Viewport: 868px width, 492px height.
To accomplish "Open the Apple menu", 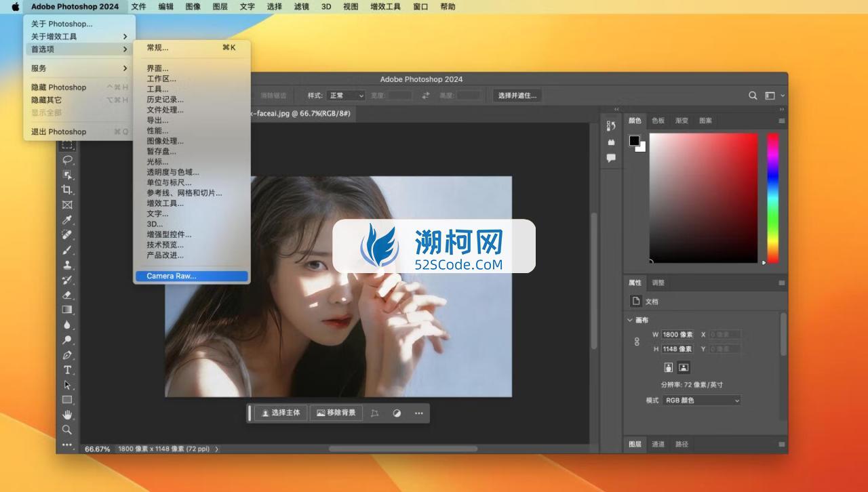I will click(x=15, y=7).
